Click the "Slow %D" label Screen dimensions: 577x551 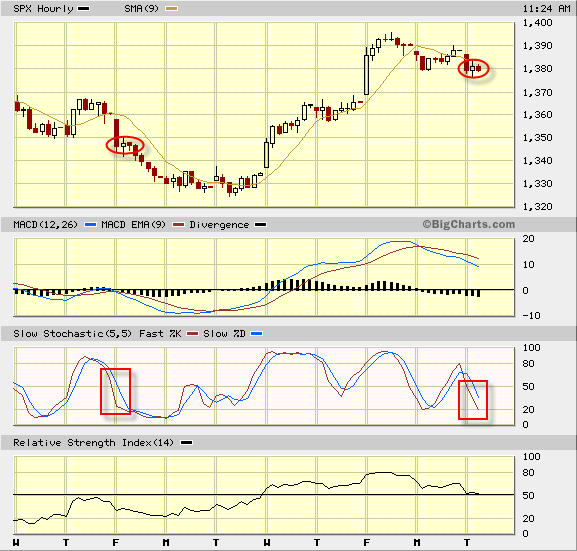tap(224, 333)
